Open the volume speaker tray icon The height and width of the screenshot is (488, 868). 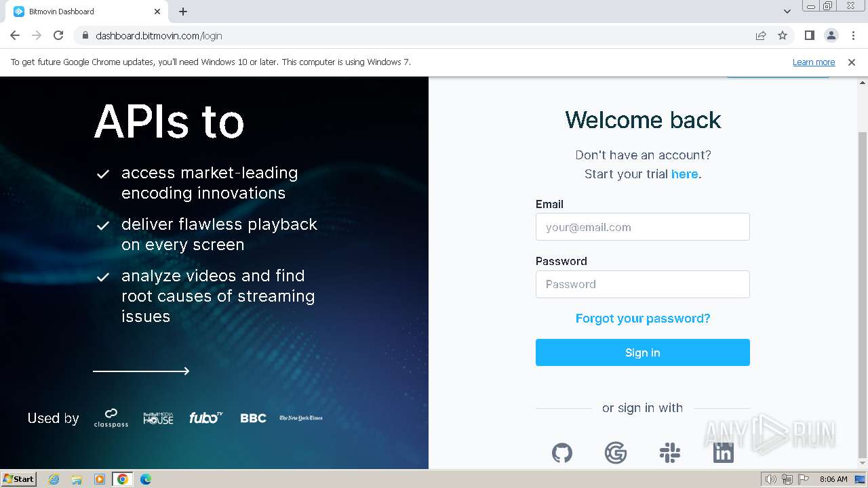[771, 479]
